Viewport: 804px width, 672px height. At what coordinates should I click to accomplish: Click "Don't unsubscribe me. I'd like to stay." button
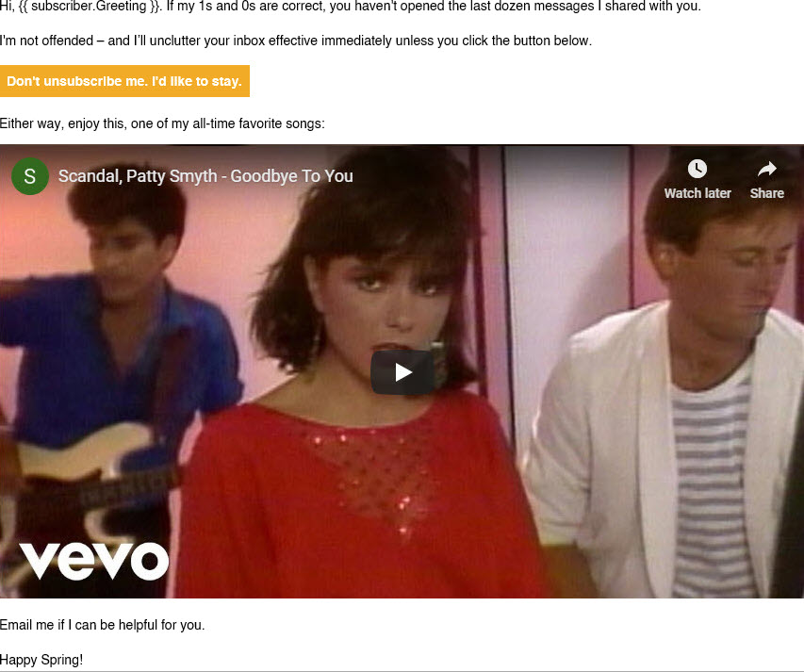pyautogui.click(x=124, y=81)
